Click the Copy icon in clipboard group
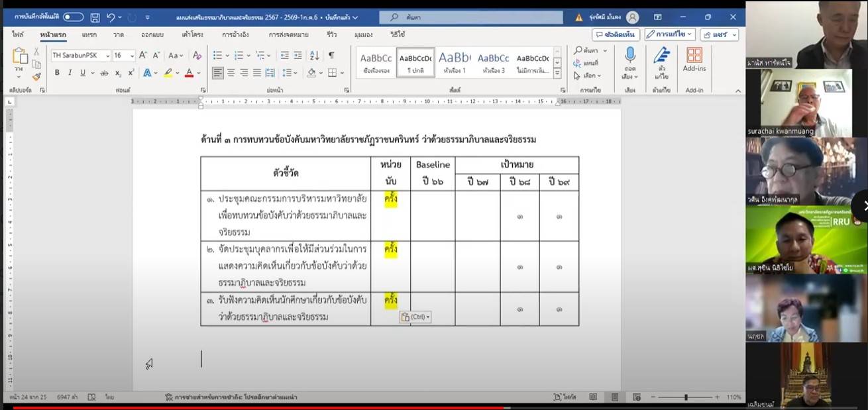The width and height of the screenshot is (868, 410). [36, 64]
